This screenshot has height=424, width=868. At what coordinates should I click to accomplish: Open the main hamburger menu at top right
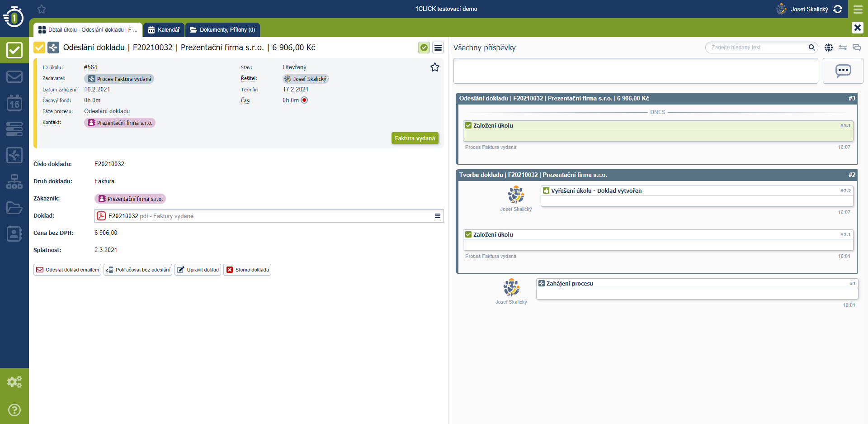pyautogui.click(x=858, y=9)
